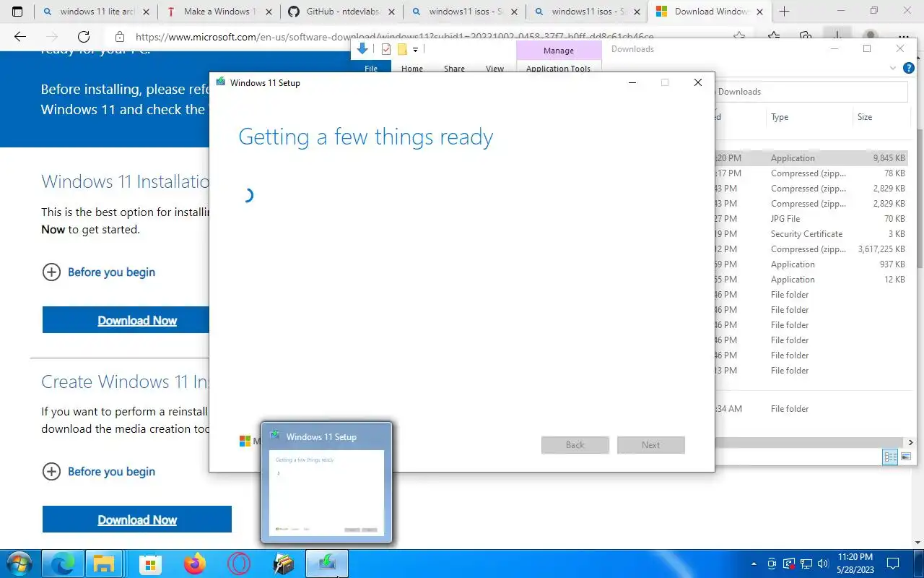Select the JPG File row

click(811, 219)
